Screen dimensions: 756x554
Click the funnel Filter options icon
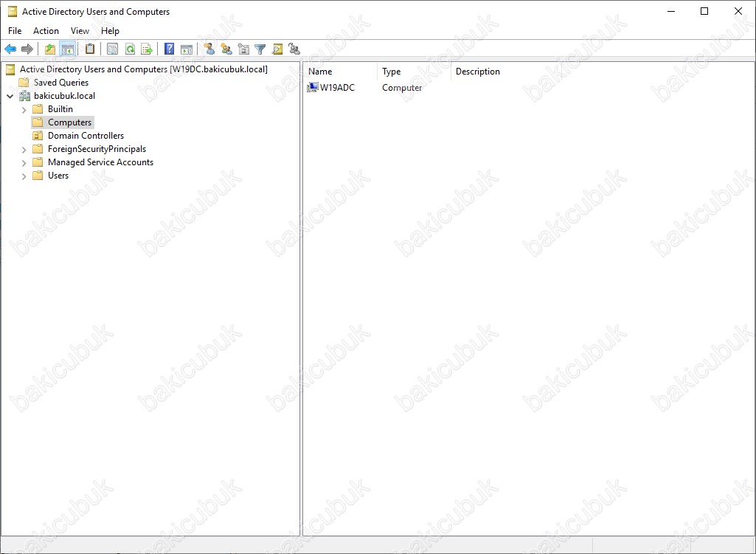(260, 49)
